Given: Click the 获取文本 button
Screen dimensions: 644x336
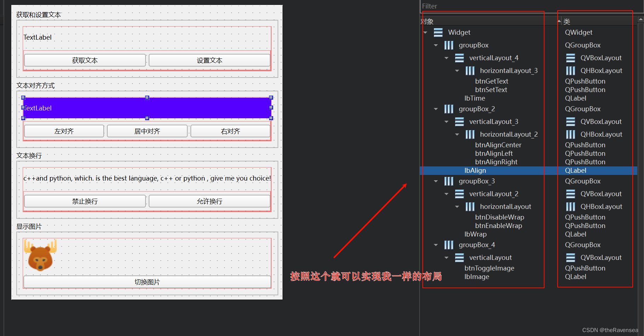Looking at the screenshot, I should 85,60.
